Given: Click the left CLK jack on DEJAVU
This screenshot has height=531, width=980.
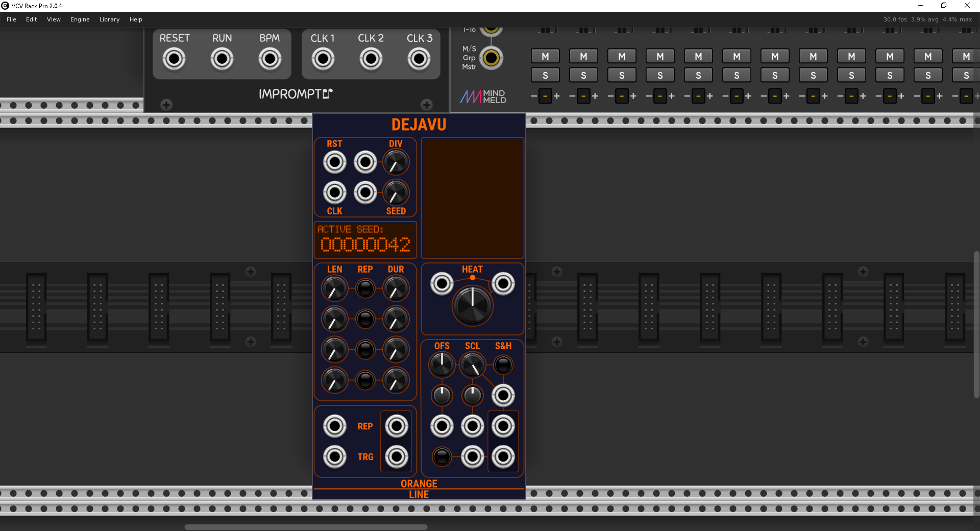Looking at the screenshot, I should (335, 193).
